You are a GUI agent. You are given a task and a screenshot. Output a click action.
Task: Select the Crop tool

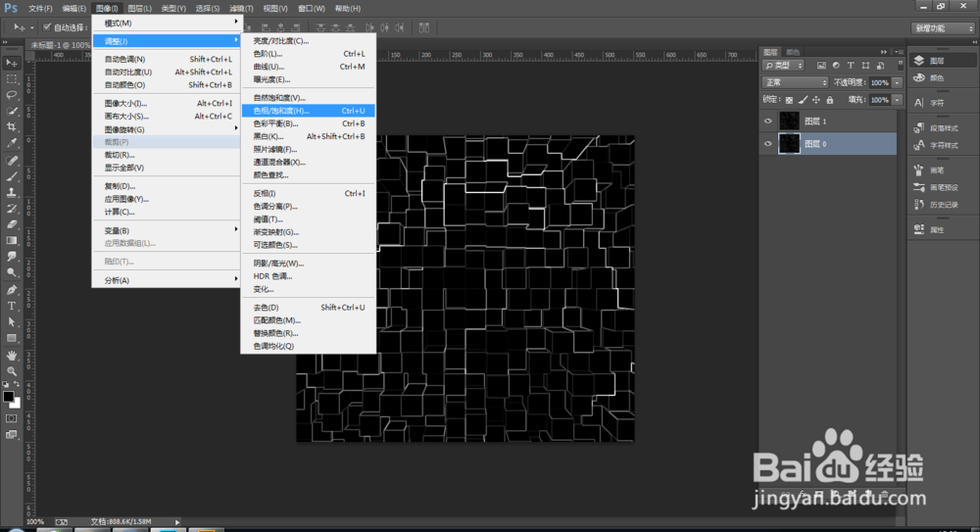point(11,127)
